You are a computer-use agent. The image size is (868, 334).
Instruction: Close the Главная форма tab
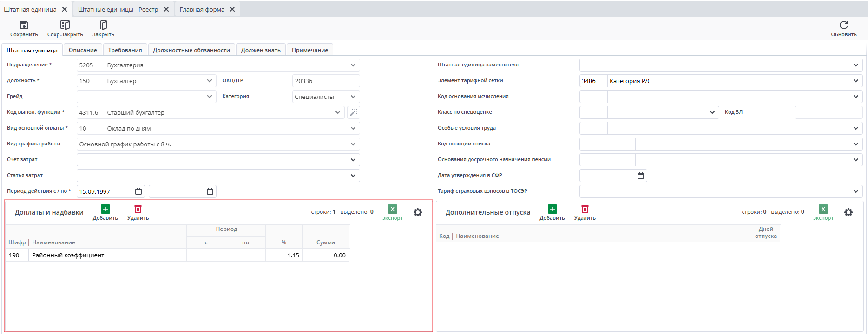232,9
